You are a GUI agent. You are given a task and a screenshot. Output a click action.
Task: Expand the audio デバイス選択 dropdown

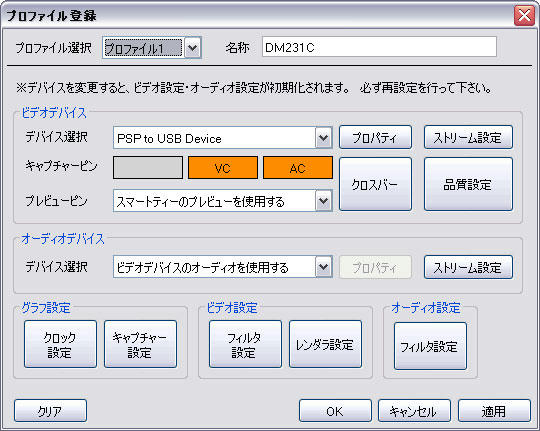[222, 267]
